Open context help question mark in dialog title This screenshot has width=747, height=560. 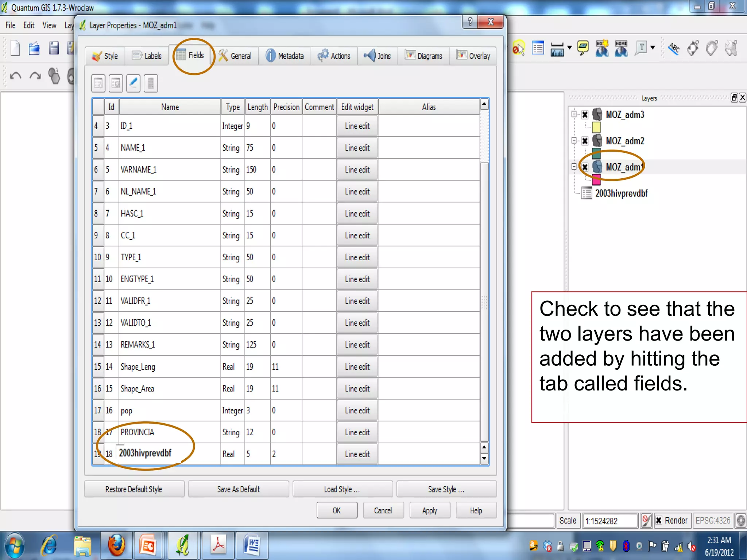470,22
